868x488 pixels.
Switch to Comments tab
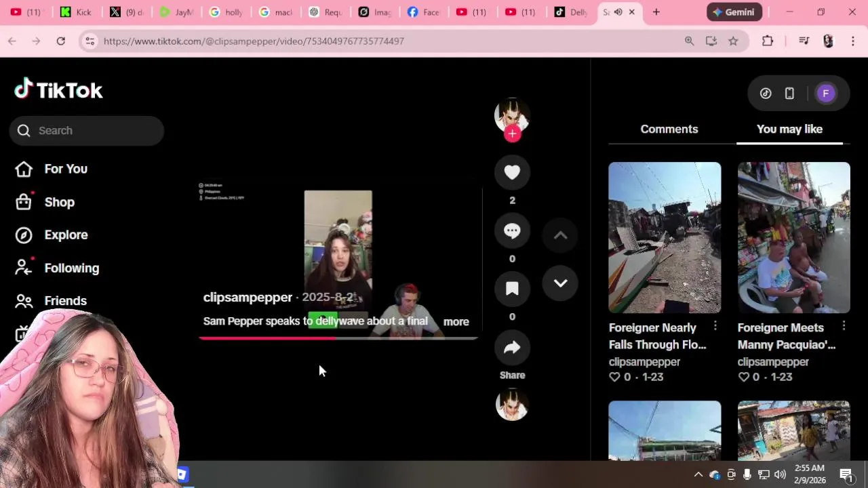coord(669,129)
